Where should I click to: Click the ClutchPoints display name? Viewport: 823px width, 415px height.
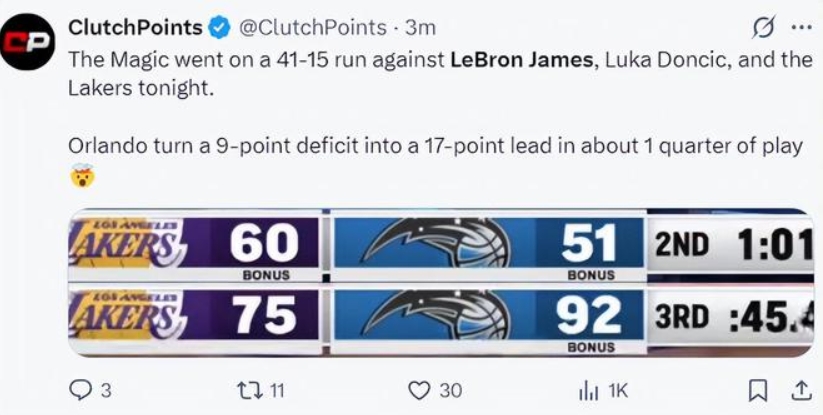[x=135, y=27]
